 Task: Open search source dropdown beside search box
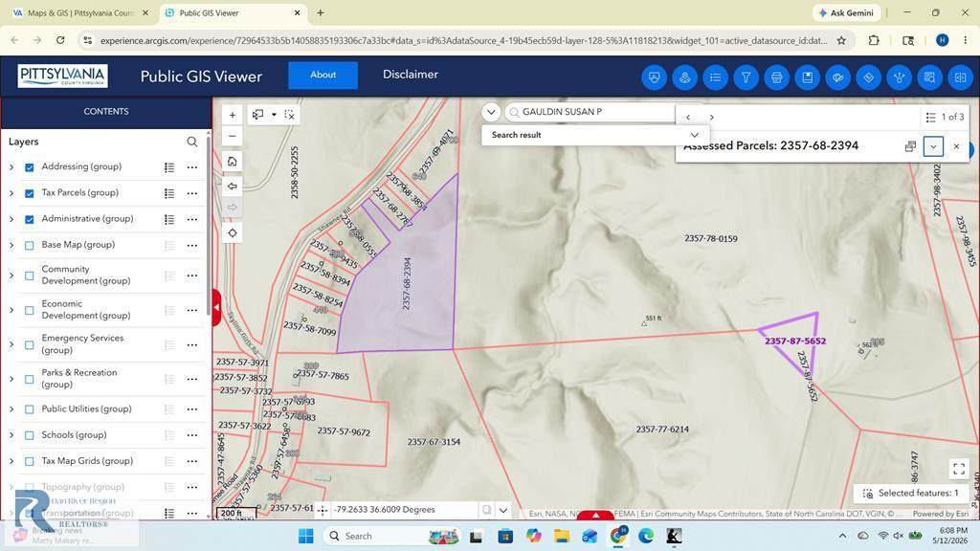point(491,112)
